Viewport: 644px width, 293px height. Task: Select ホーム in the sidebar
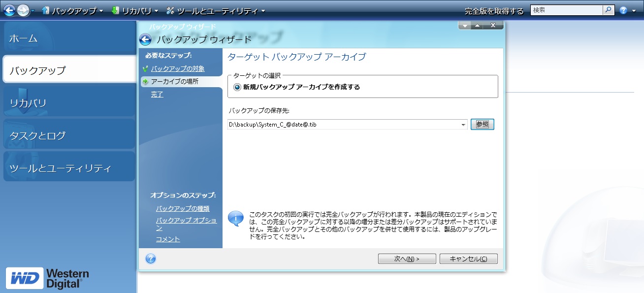click(x=68, y=38)
